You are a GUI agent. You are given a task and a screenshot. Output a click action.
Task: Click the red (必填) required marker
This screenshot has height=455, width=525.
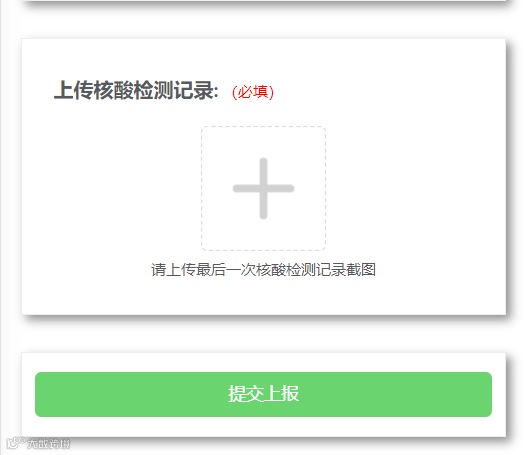point(253,92)
